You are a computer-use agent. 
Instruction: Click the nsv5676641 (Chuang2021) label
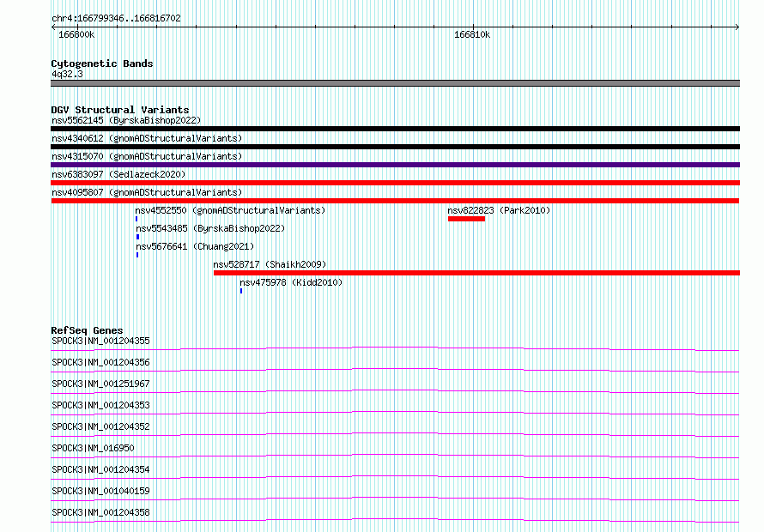(195, 246)
